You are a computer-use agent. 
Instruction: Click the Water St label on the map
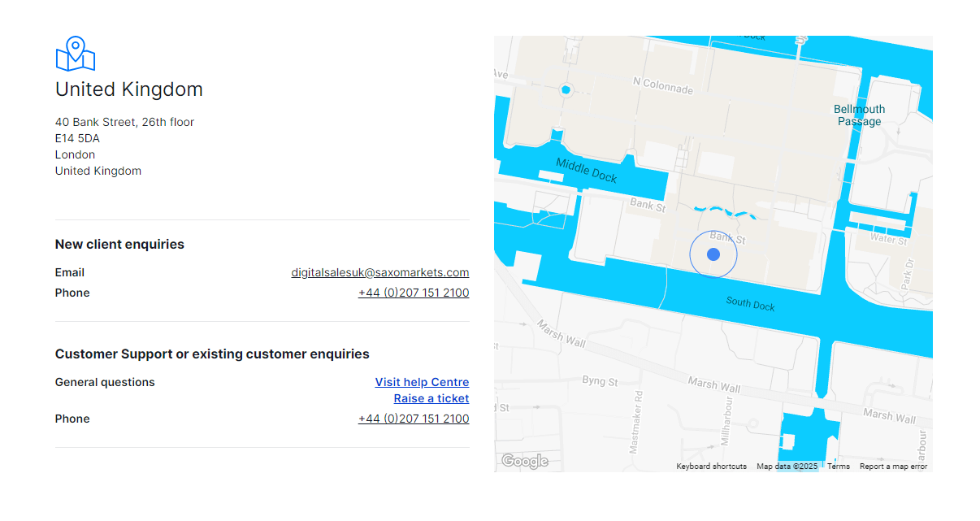tap(888, 240)
